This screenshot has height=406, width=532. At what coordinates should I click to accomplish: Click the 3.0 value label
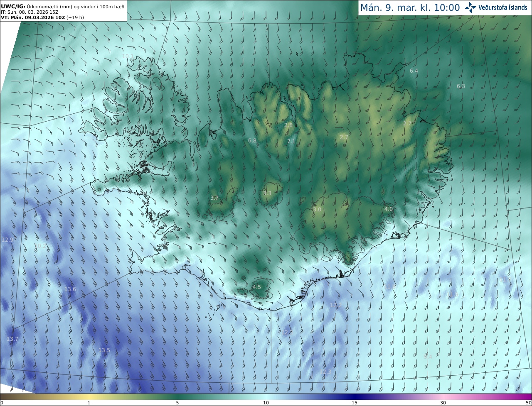(317, 210)
